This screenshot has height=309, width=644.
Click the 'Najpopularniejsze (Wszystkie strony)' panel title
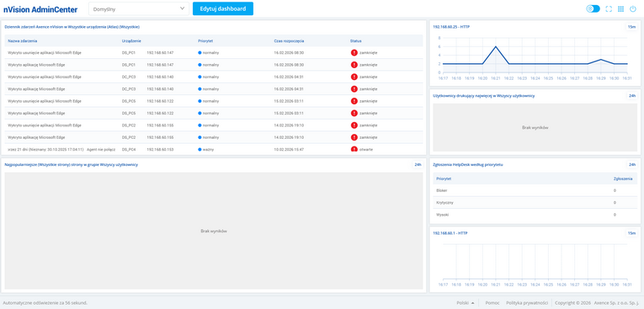point(71,164)
